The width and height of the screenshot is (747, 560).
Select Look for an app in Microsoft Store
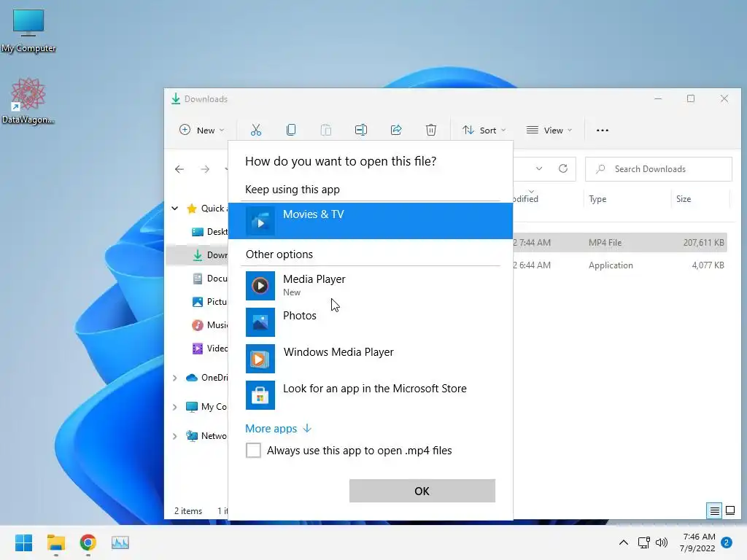pos(371,394)
